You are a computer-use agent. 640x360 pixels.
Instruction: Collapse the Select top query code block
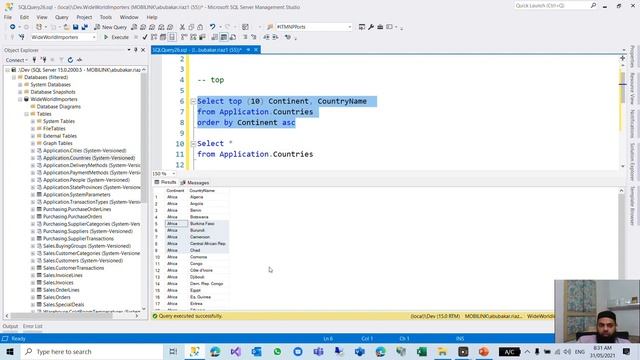click(193, 101)
